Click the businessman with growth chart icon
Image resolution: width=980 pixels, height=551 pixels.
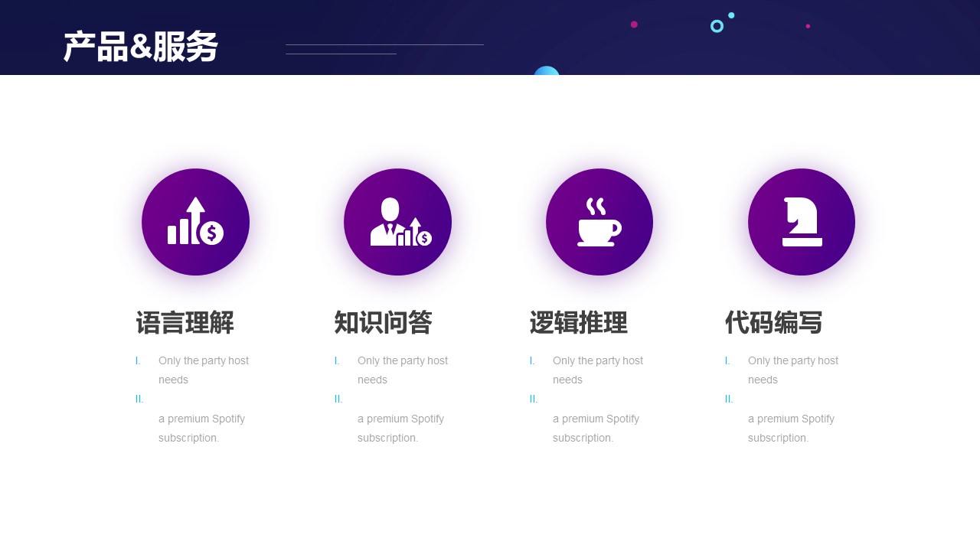click(400, 222)
